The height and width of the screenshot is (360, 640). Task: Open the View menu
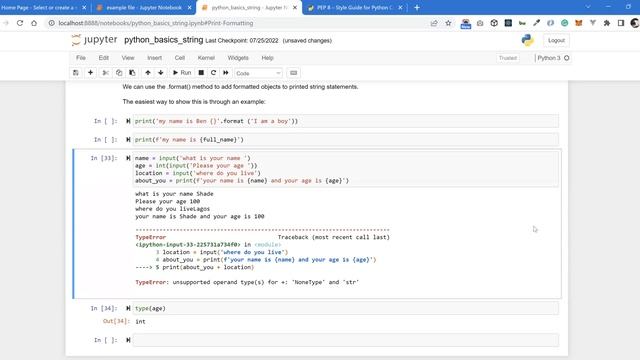(x=128, y=58)
